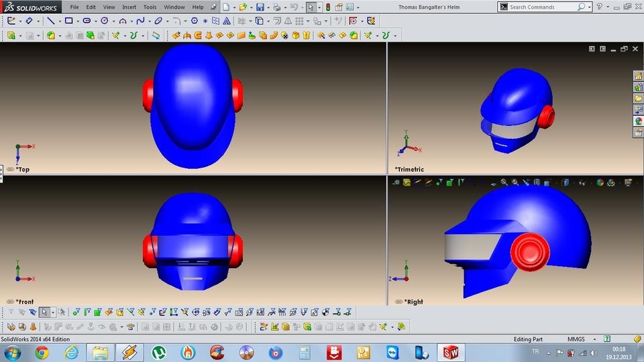Click the Sketch Text tool icon
This screenshot has height=362, width=644.
pos(226,21)
